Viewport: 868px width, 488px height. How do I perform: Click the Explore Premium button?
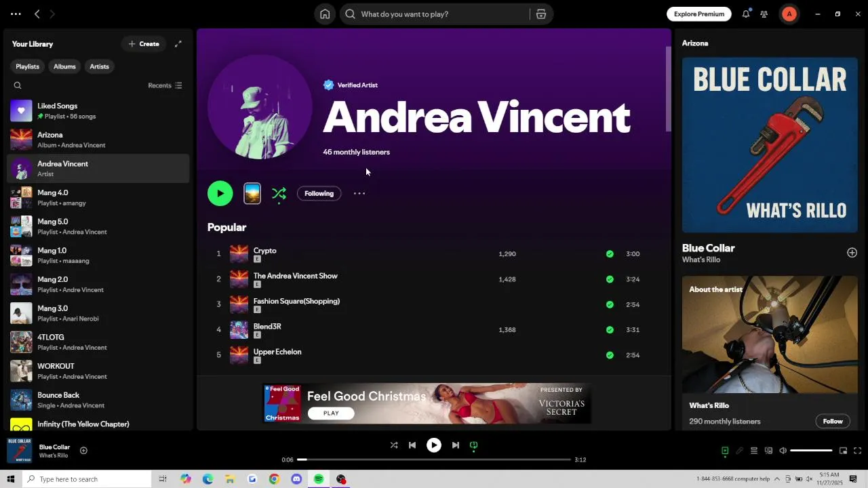699,14
